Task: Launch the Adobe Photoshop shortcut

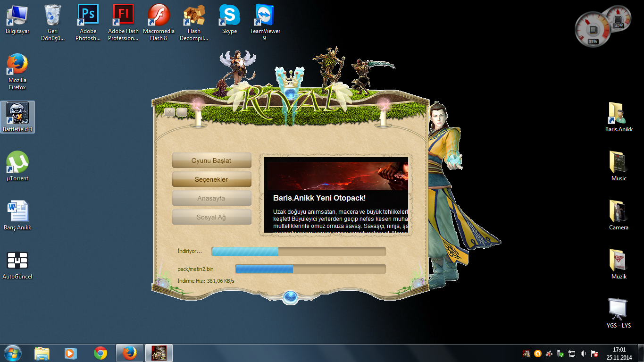Action: (x=88, y=22)
